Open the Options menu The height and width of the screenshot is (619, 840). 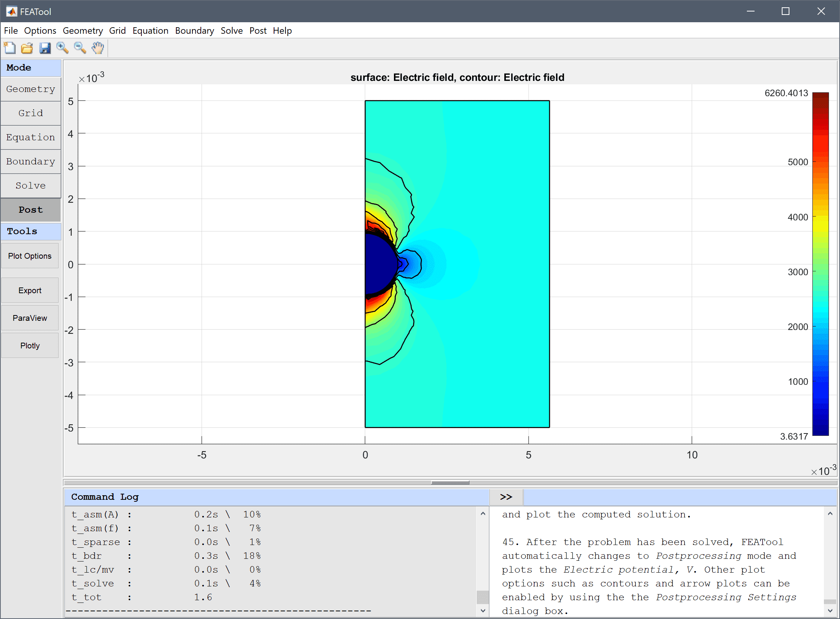coord(40,31)
